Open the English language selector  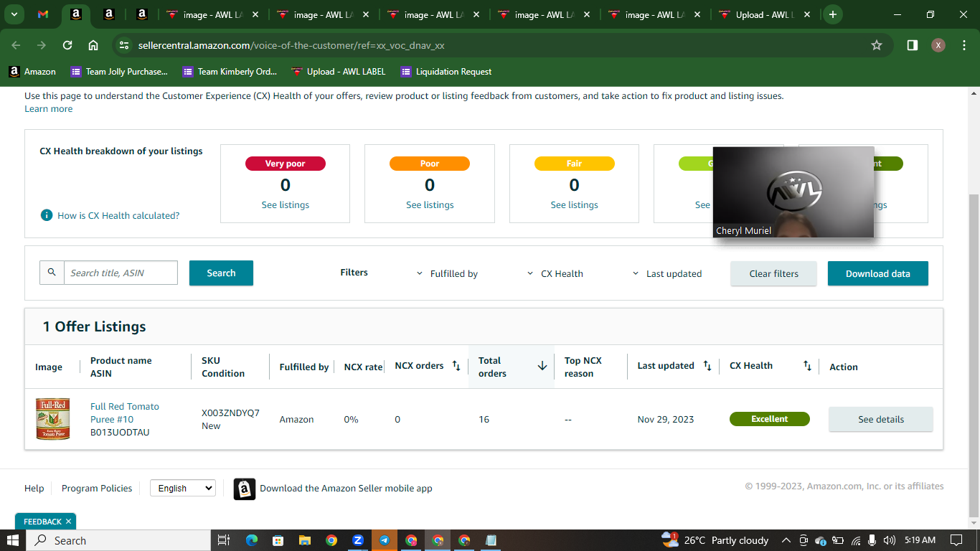(x=182, y=488)
